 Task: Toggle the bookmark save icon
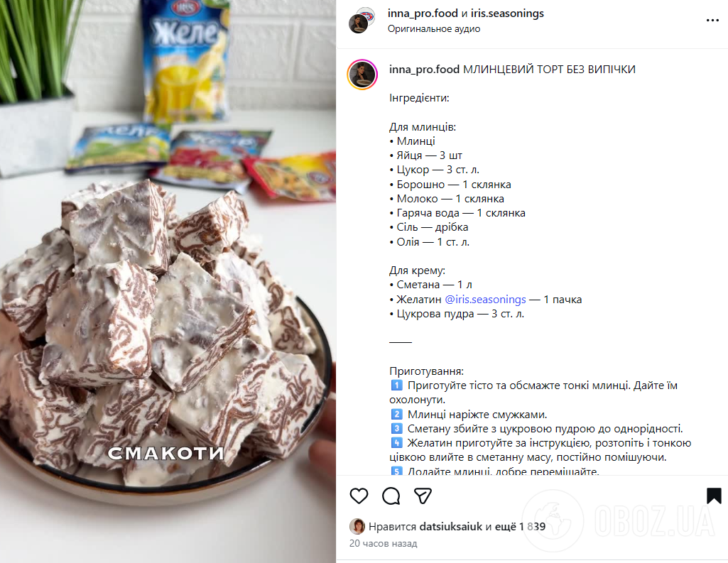(714, 496)
